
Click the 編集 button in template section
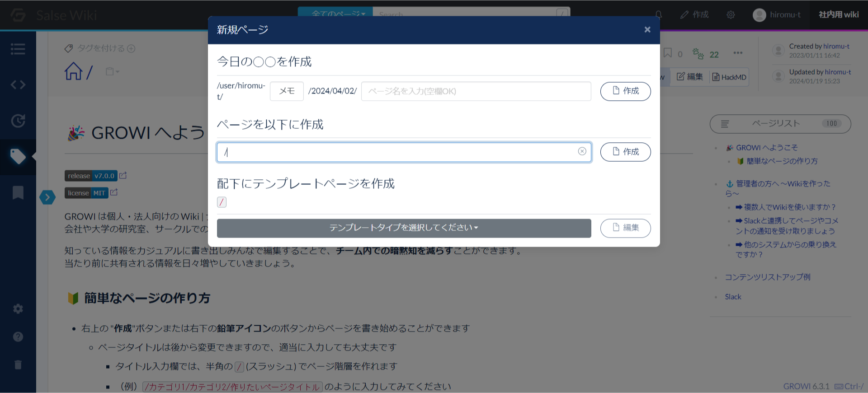(x=625, y=228)
